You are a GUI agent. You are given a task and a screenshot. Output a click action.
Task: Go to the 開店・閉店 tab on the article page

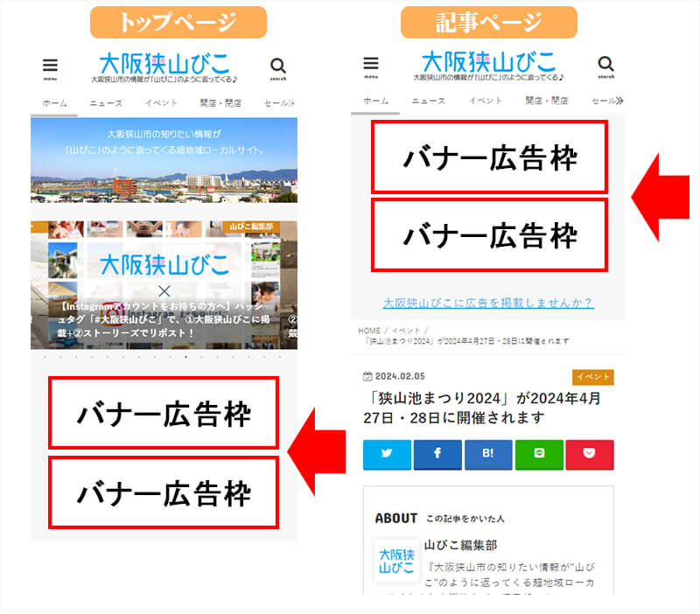point(546,101)
